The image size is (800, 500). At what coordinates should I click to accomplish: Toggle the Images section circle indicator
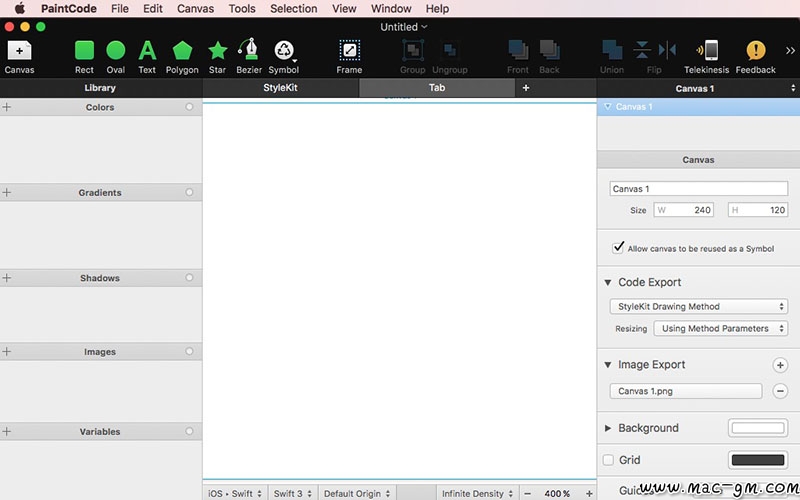coord(189,351)
